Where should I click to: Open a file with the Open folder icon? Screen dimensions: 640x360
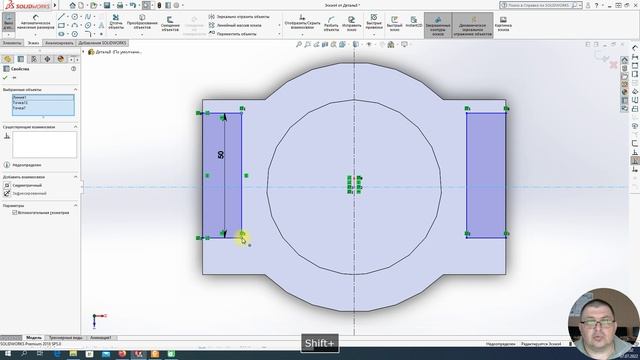pyautogui.click(x=94, y=5)
